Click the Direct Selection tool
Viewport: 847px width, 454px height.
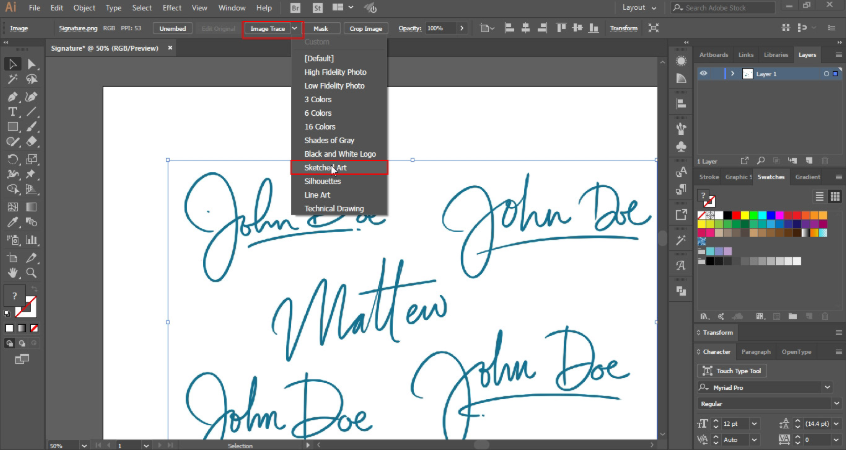(32, 64)
